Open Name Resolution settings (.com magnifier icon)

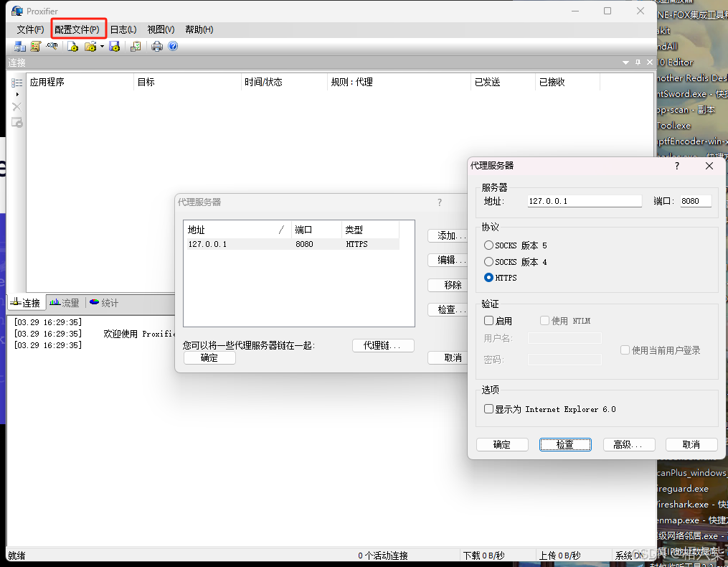52,46
